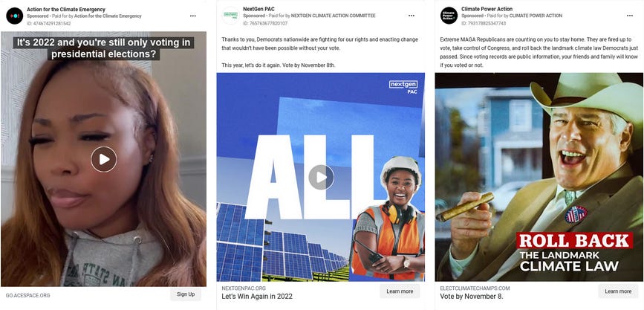This screenshot has width=644, height=310.
Task: Open Climate Power Action page name link
Action: coord(487,9)
